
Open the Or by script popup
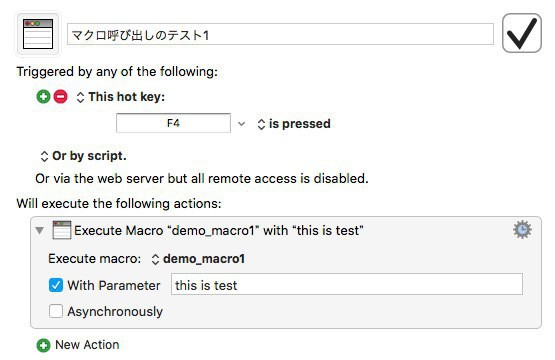(84, 156)
